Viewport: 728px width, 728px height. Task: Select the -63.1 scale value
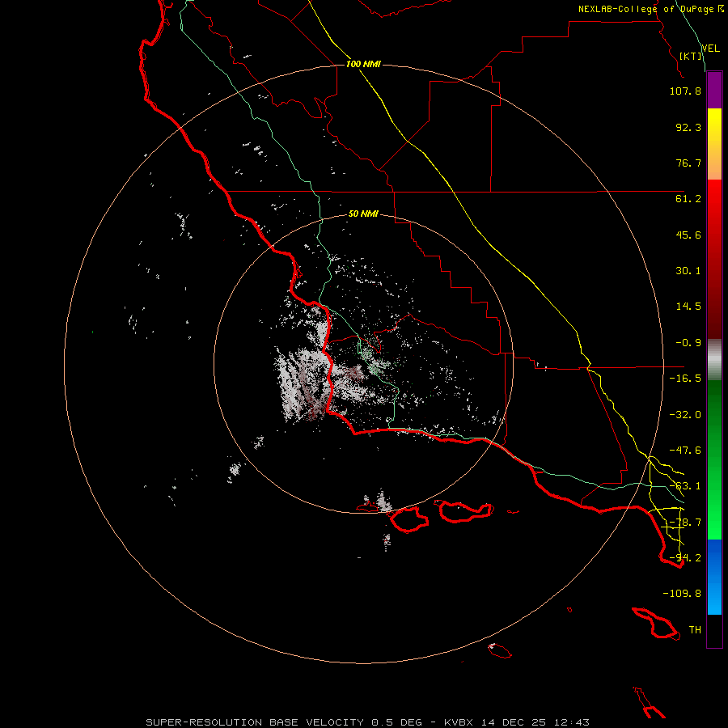click(x=685, y=486)
